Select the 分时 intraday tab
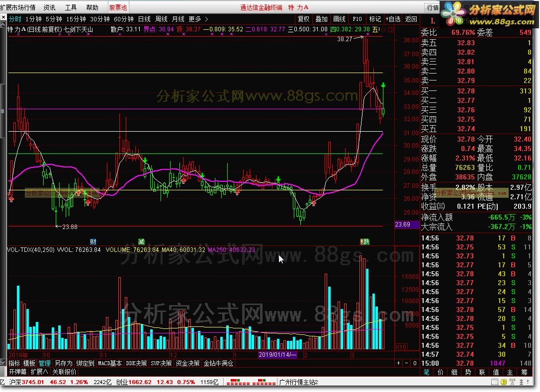 [x=15, y=19]
